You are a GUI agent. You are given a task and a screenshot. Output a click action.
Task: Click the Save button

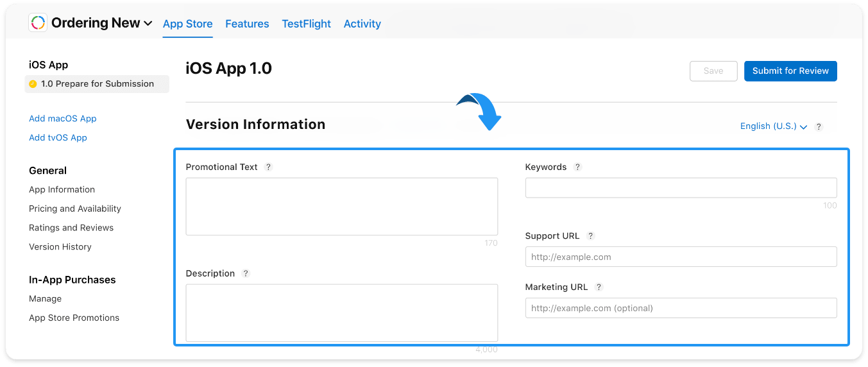[x=713, y=71]
